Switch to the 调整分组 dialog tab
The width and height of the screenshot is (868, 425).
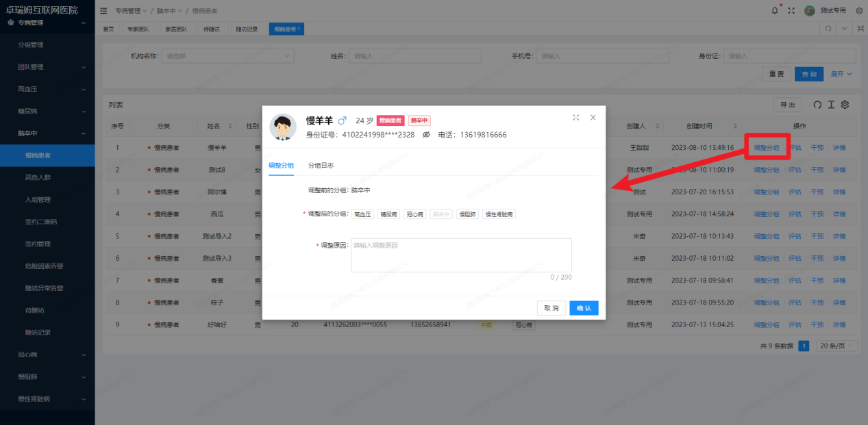[281, 166]
